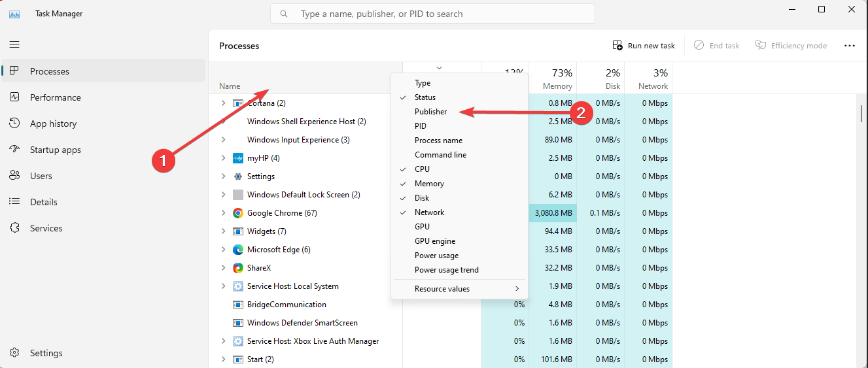Expand the Cortana (2) process group
The image size is (868, 368).
223,103
